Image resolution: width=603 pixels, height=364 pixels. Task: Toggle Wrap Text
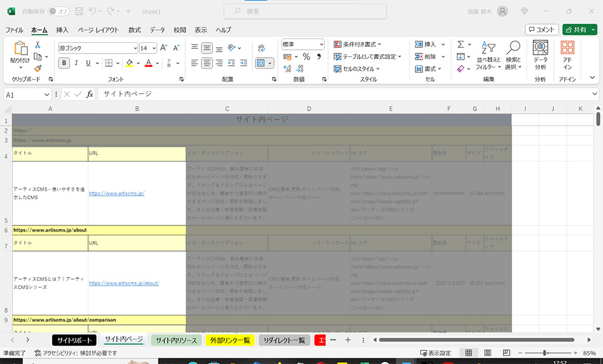262,48
